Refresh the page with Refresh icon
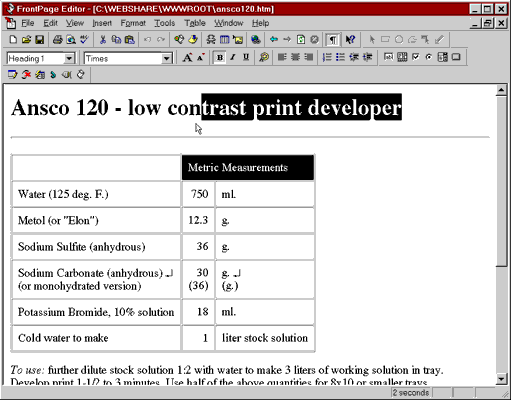The image size is (511, 400). [x=301, y=40]
